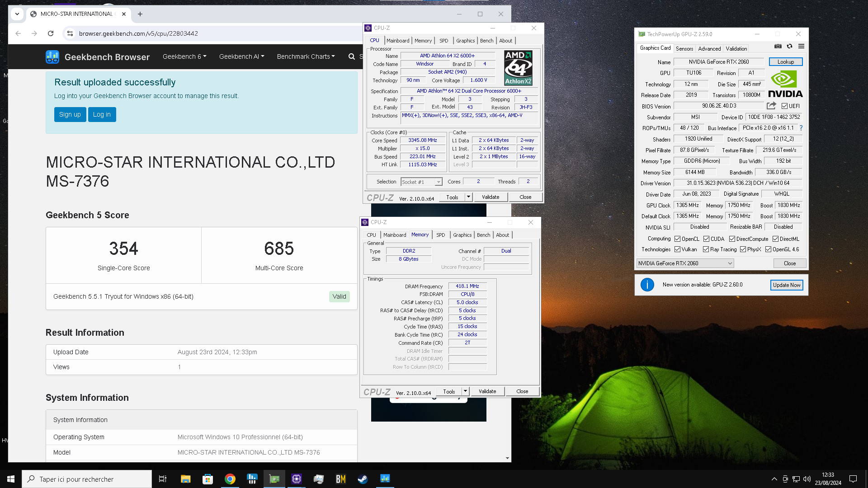Toggle the OpenGL 4.6 checkbox
Screen dimensions: 868x488
(768, 249)
